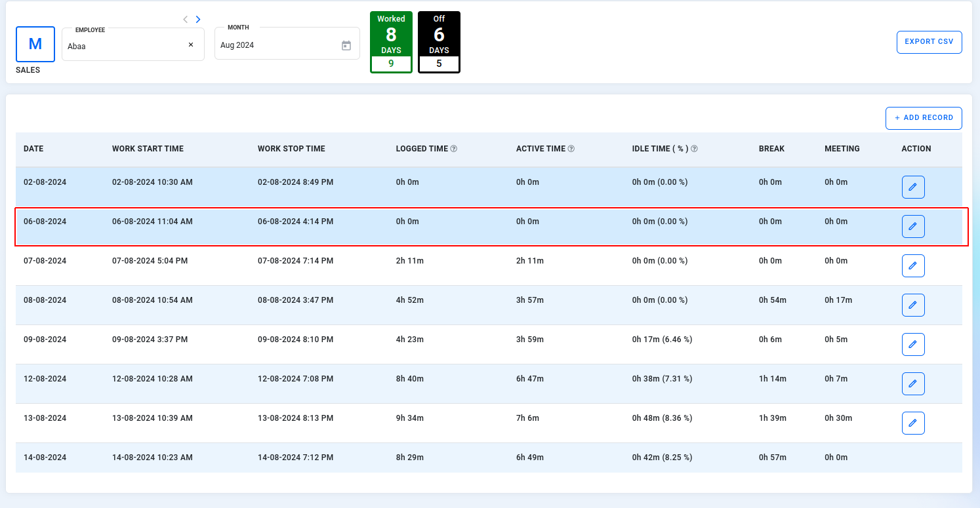Click stop time 06-08-2024 4:14 PM

[x=295, y=222]
